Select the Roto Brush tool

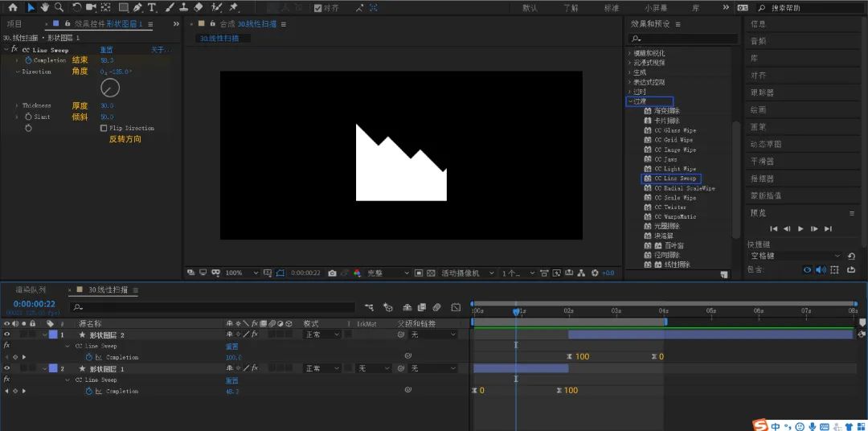click(216, 8)
